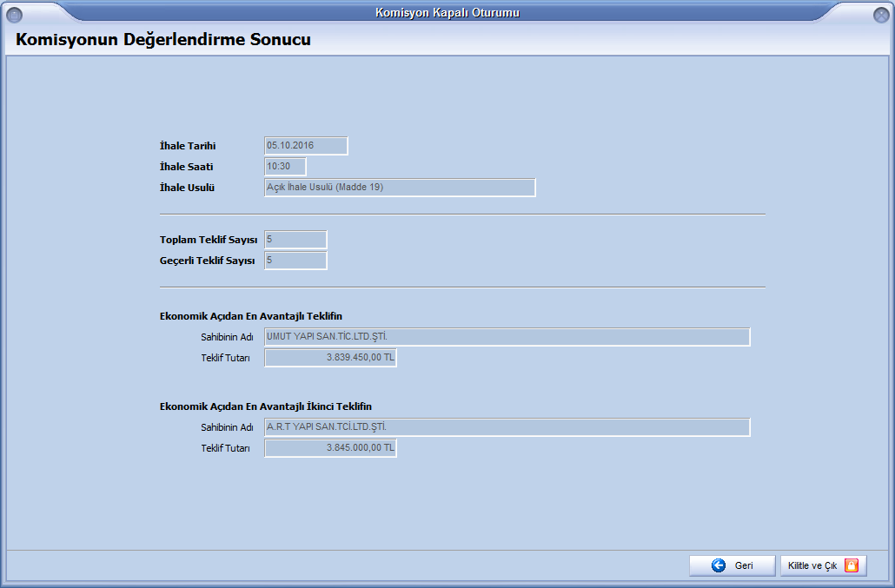The width and height of the screenshot is (895, 588).
Task: Focus the Geçerli Teklif Sayısı field
Action: point(295,261)
